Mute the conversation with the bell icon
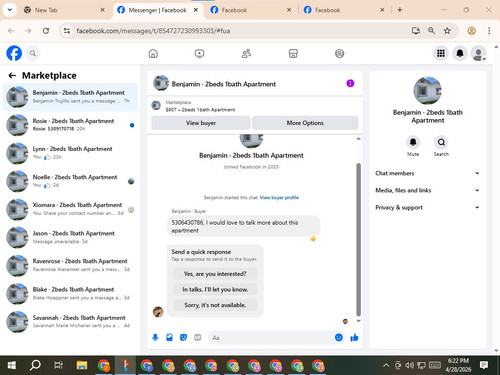 coord(413,142)
